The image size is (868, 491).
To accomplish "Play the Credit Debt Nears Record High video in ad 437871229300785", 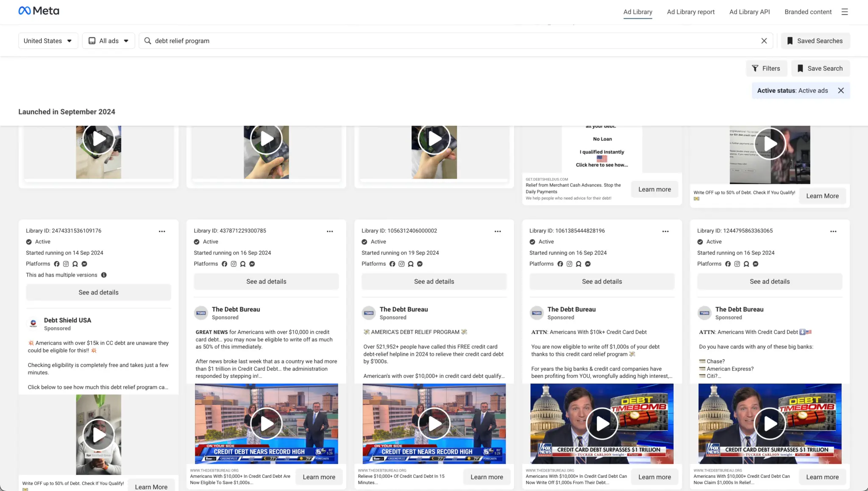I will 266,423.
